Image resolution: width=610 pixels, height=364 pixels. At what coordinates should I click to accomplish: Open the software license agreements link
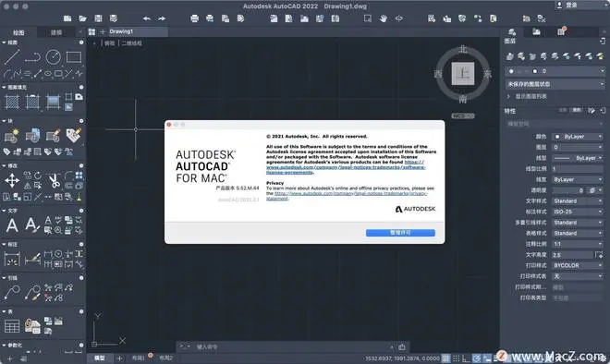tap(345, 167)
